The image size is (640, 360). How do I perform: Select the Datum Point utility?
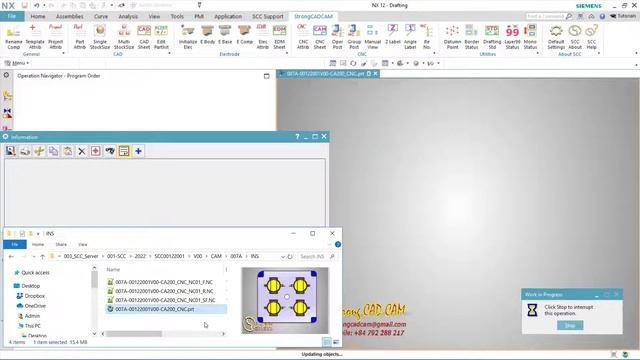coord(452,37)
